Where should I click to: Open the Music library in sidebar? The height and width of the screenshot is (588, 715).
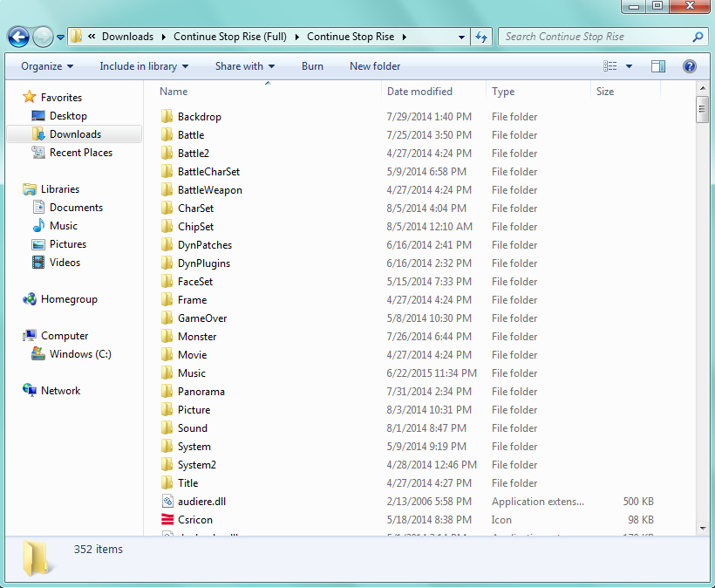(x=63, y=226)
